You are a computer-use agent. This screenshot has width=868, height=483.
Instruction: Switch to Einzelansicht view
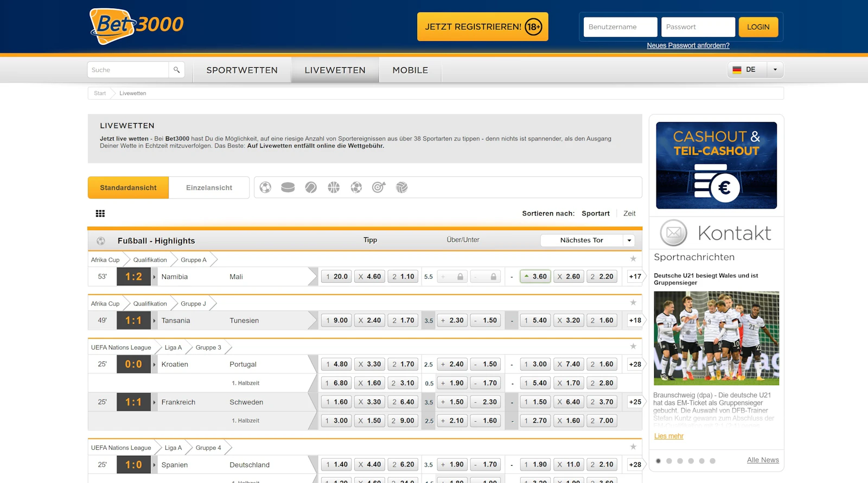[209, 188]
